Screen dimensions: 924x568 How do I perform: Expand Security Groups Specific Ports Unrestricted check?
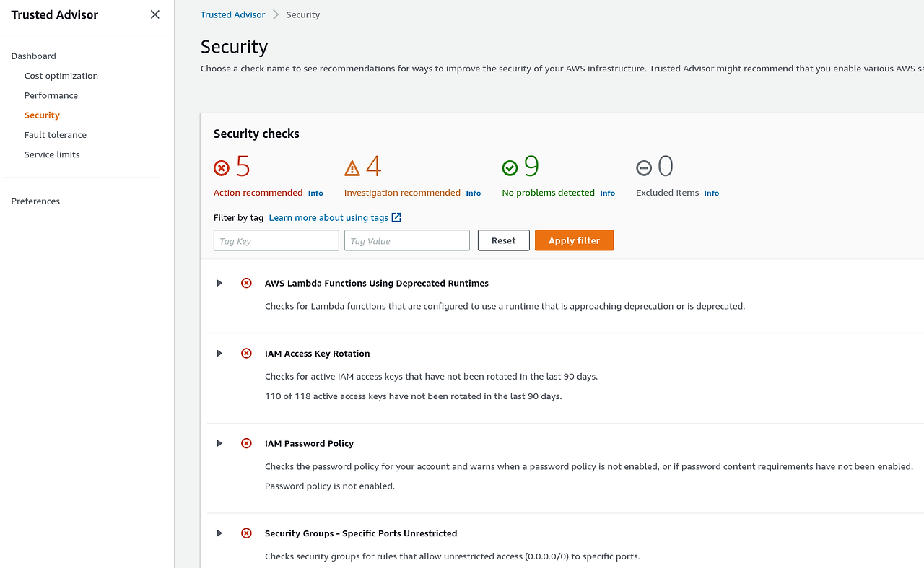[x=219, y=533]
